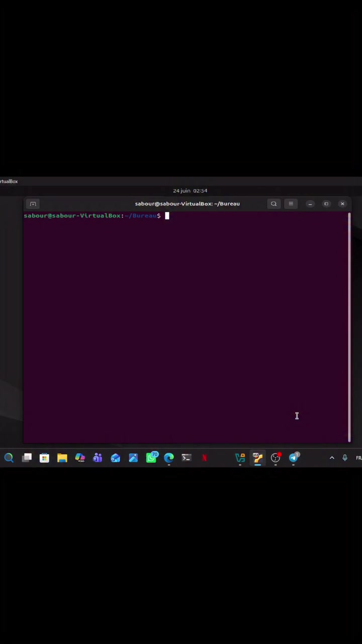The width and height of the screenshot is (362, 644).
Task: Open the Windows Terminal taskbar icon
Action: [187, 458]
